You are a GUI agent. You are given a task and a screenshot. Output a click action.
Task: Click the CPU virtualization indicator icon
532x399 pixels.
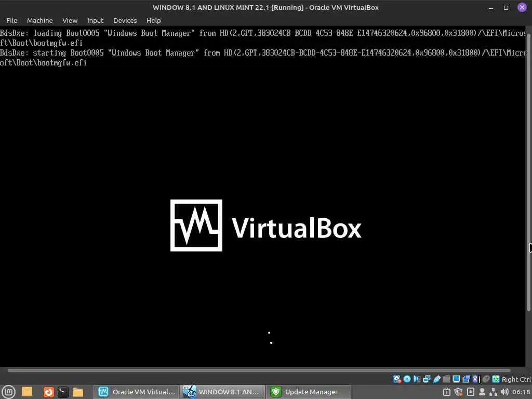point(476,379)
